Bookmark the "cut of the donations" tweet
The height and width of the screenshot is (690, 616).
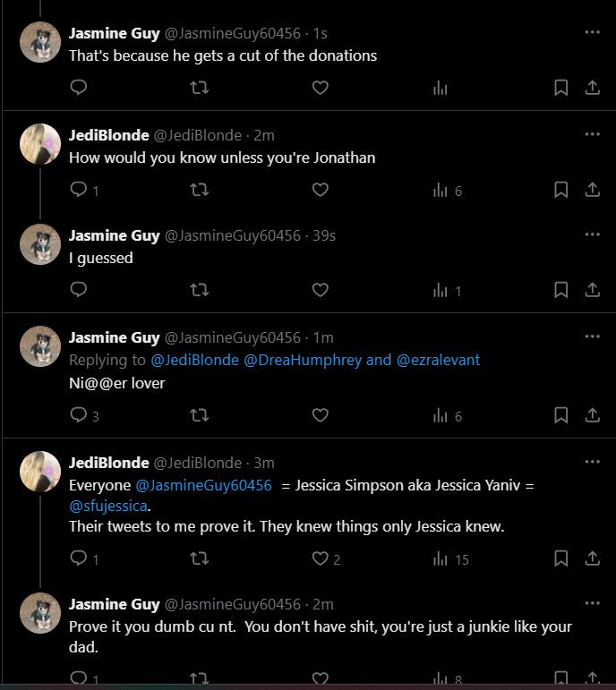[x=560, y=88]
